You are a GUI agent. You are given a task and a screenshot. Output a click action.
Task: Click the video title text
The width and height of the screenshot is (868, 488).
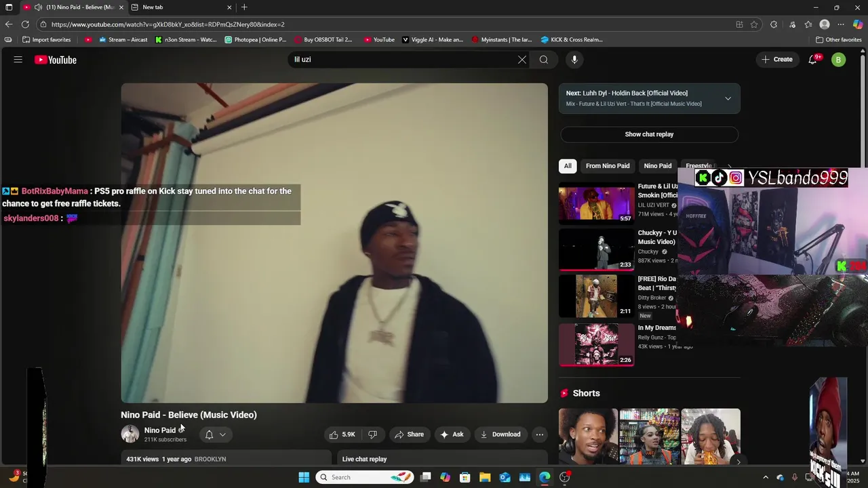pyautogui.click(x=189, y=415)
